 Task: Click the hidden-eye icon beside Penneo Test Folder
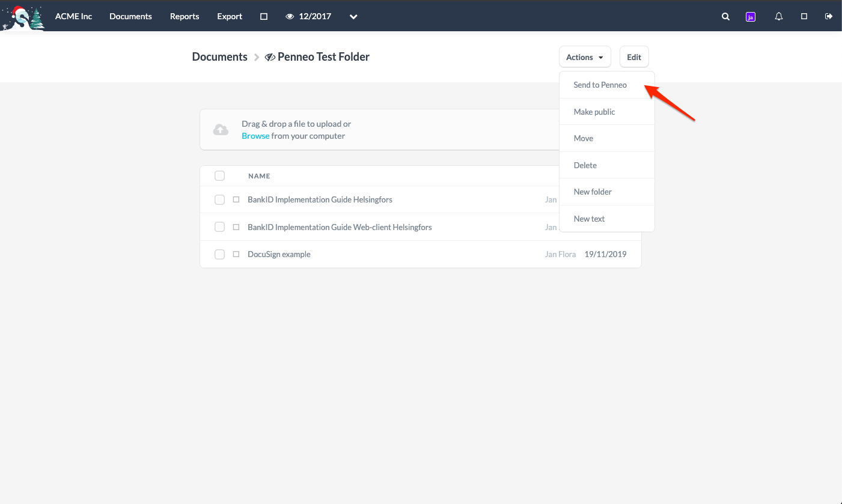270,57
